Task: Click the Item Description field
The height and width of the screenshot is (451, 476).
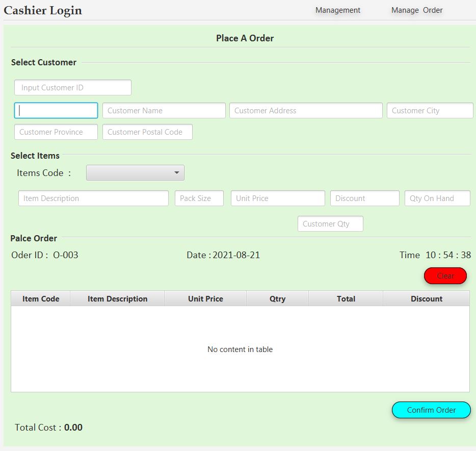Action: point(93,198)
